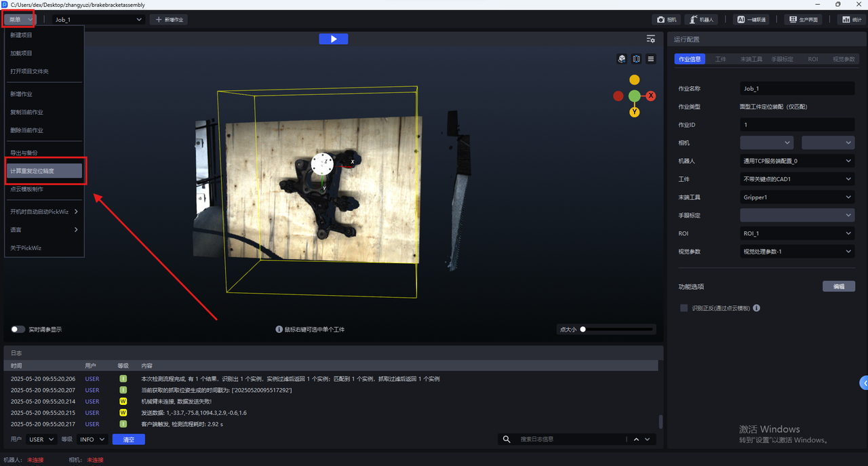Click the 3D cube view icon
The width and height of the screenshot is (868, 466).
point(622,59)
